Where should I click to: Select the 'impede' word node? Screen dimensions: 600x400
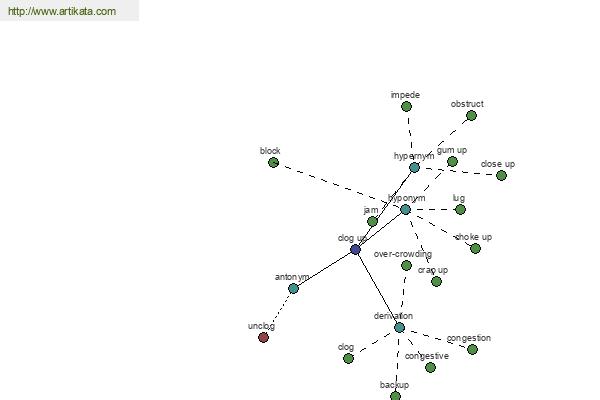pos(406,106)
